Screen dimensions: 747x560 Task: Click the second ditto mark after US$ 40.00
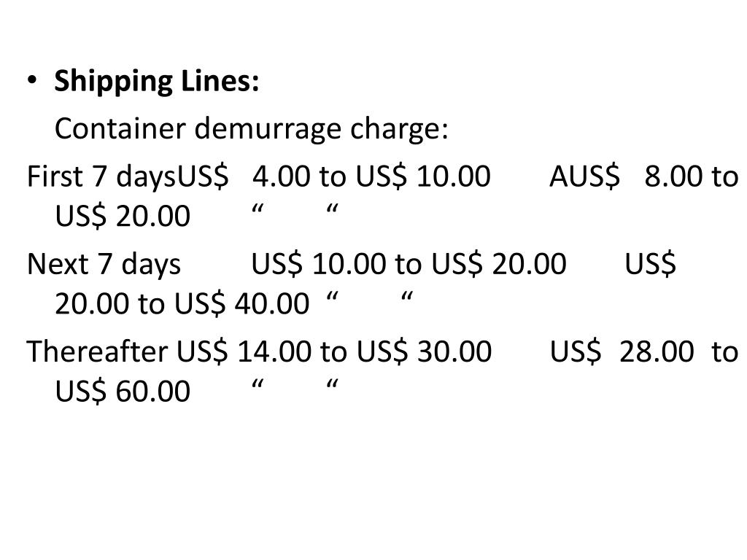coord(407,297)
